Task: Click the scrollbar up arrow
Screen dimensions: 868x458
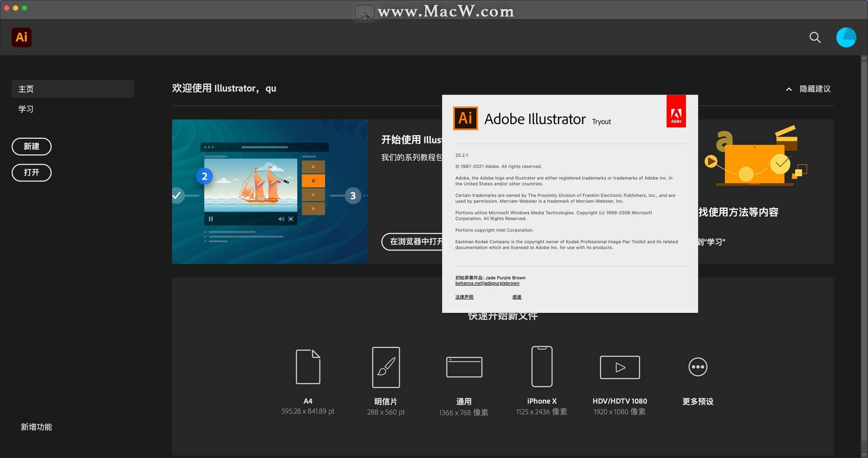Action: (864, 58)
